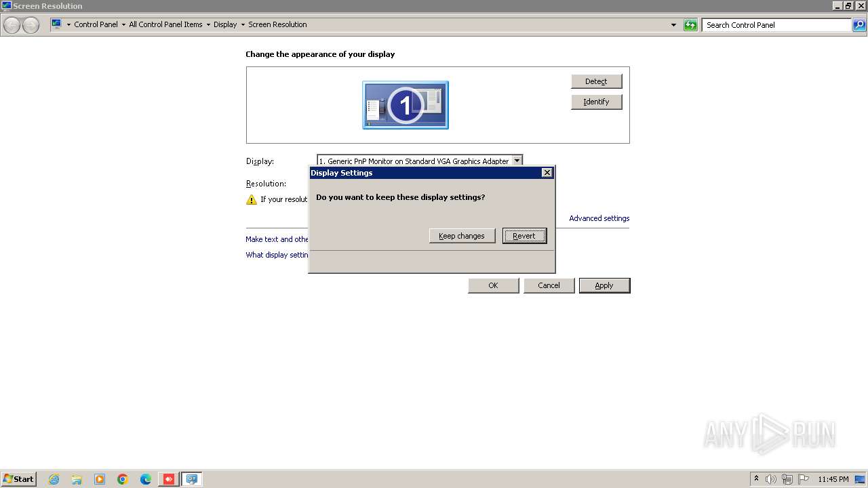The image size is (868, 488).
Task: Minimize the Screen Resolution window
Action: click(837, 5)
